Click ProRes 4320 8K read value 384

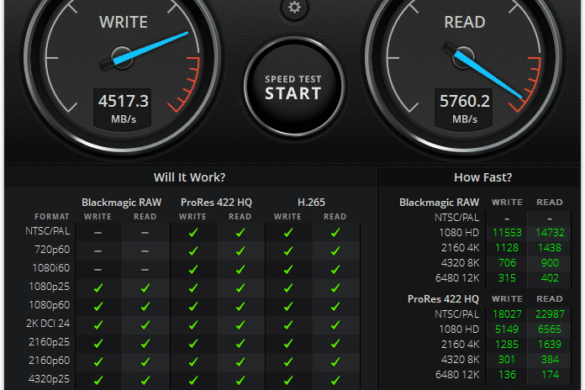point(550,359)
